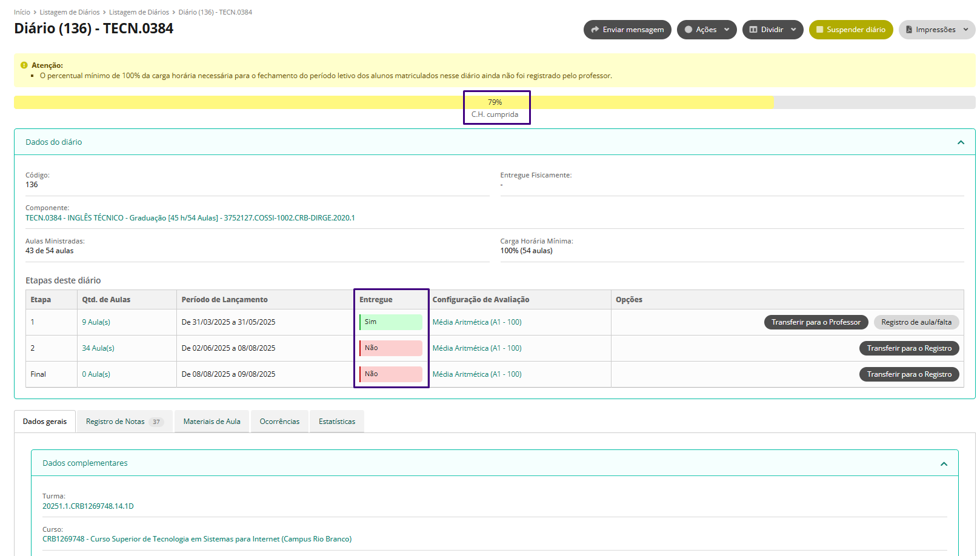Click the Não status for Final etapa
Image resolution: width=980 pixels, height=556 pixels.
click(391, 374)
